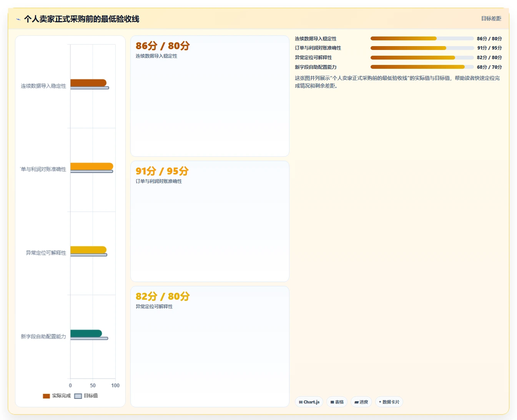
Task: Toggle the 目标值 legend swatch
Action: click(78, 396)
